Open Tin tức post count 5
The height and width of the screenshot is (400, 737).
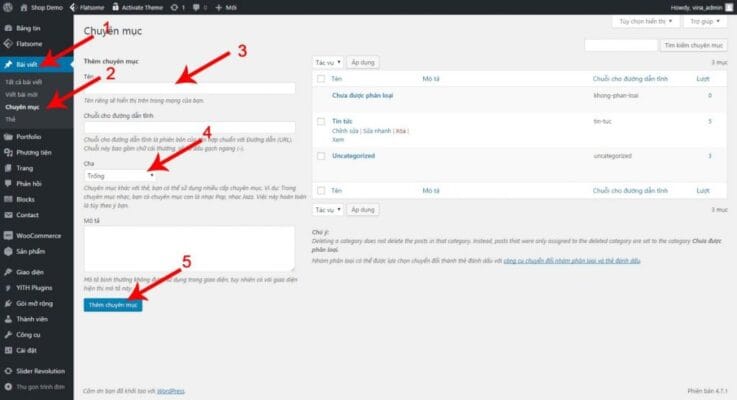coord(710,122)
